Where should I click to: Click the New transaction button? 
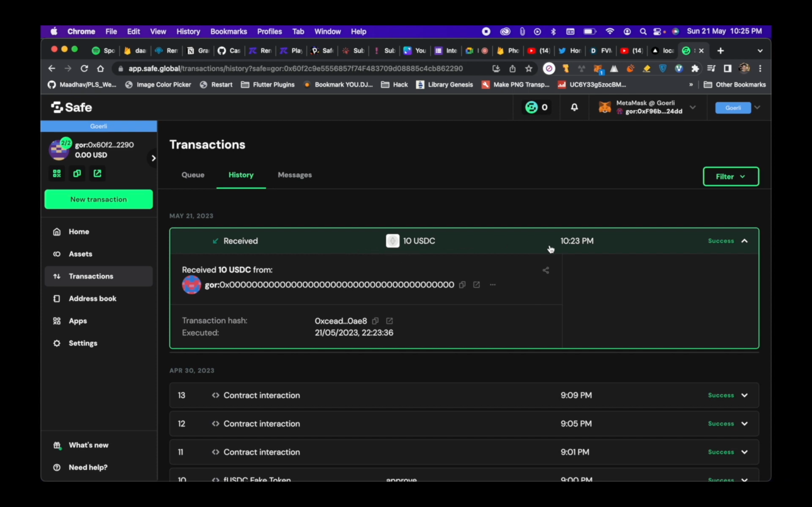[99, 199]
